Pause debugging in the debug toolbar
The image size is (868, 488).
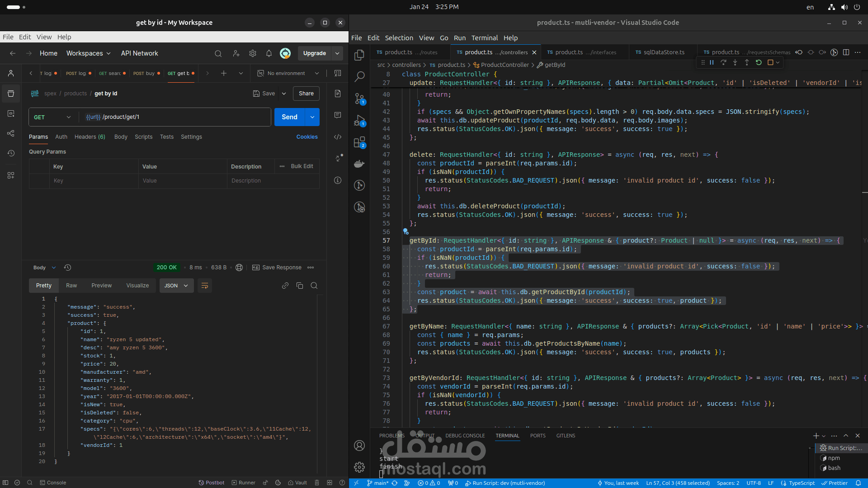712,62
